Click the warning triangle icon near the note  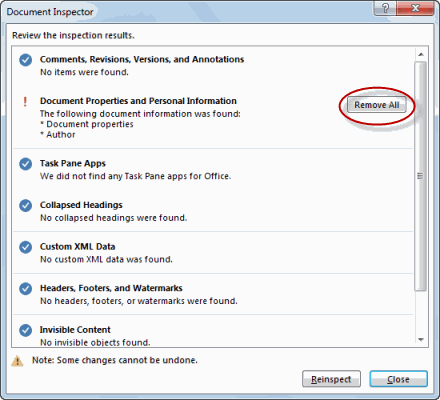coord(17,361)
